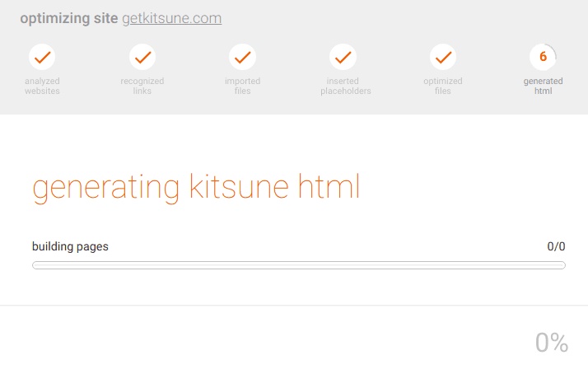Click the step 6 number circle
This screenshot has width=588, height=374.
point(543,57)
